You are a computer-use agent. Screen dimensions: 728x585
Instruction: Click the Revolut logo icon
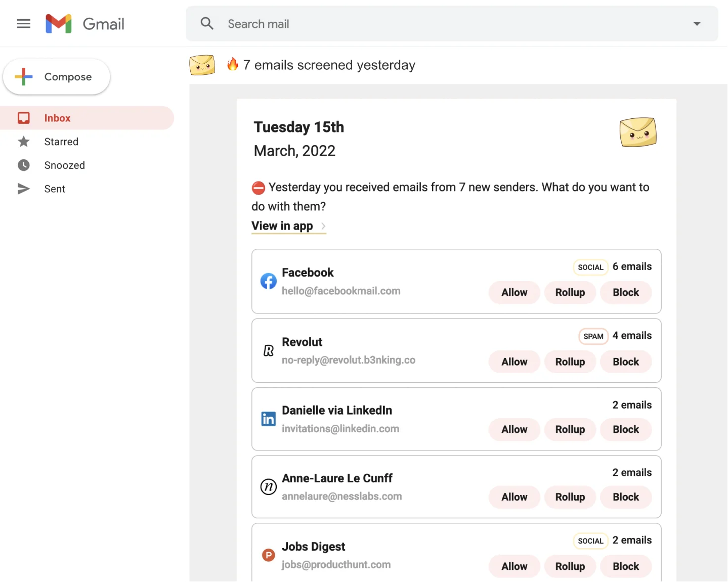click(268, 350)
